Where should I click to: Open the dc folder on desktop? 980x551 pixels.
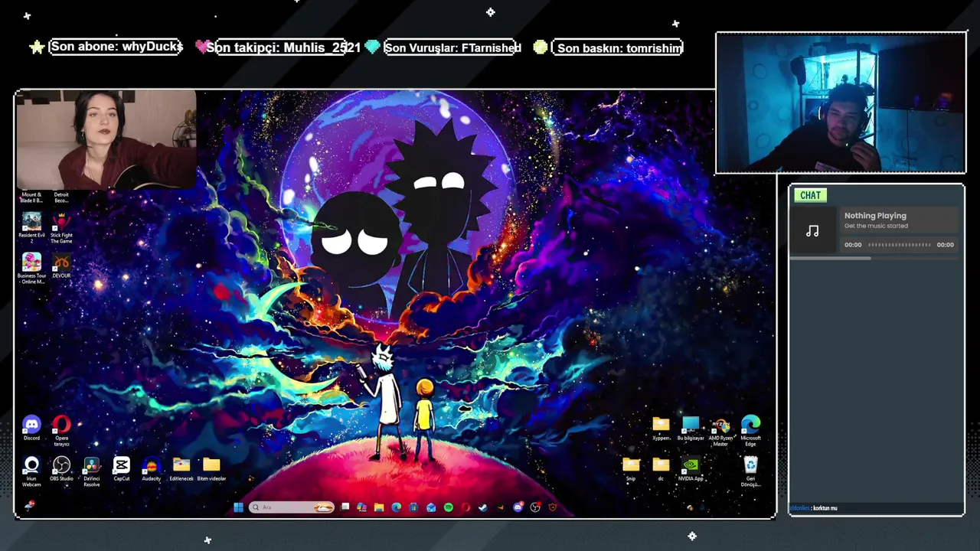(661, 468)
